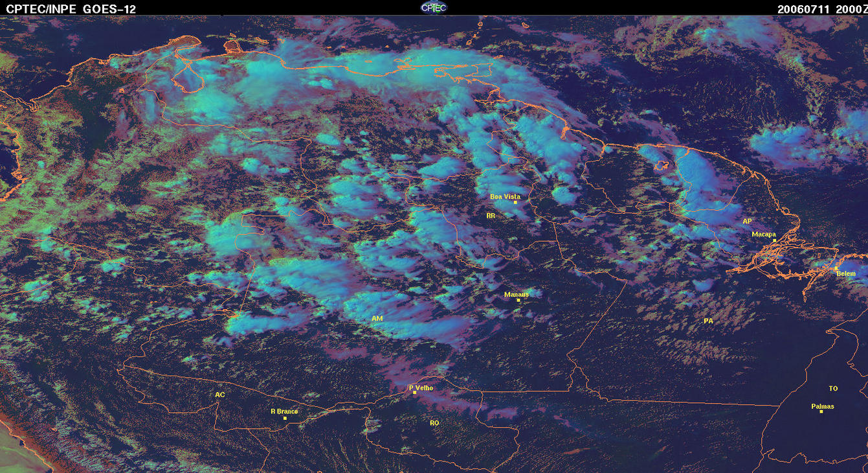The image size is (868, 473).
Task: Click the yellow marker below Manaus
Action: [x=518, y=300]
